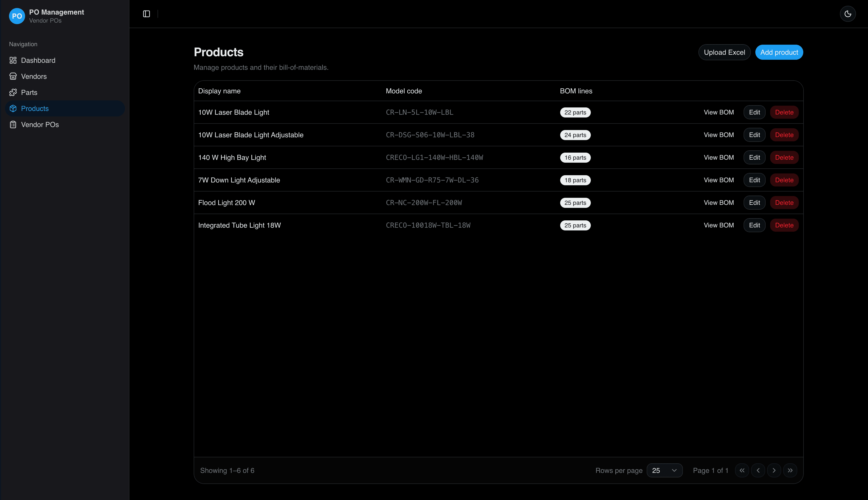
Task: Switch theme with the moon icon
Action: coord(847,14)
